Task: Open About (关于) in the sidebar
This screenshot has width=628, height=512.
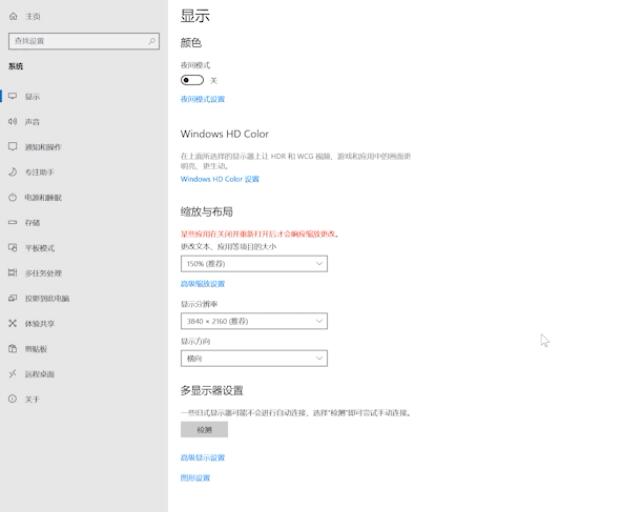Action: tap(32, 399)
